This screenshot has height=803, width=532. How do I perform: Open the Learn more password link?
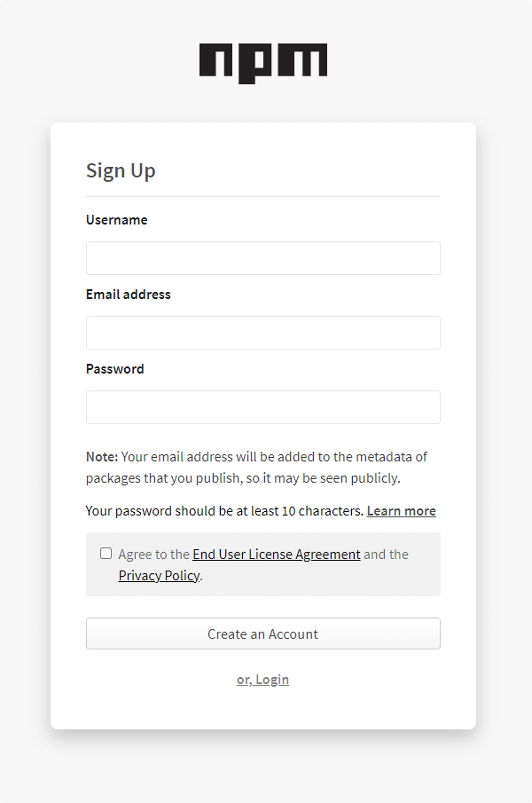point(401,511)
